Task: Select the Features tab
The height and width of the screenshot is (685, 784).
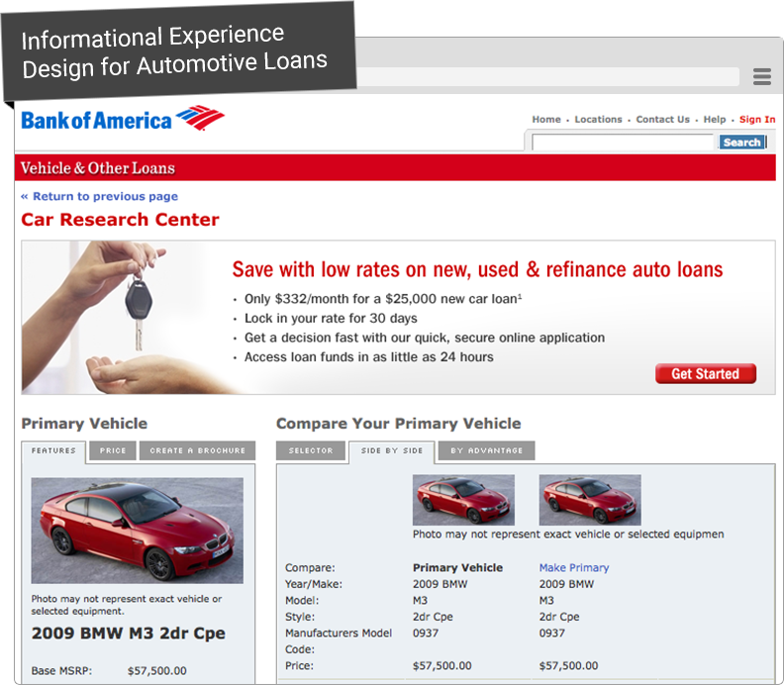Action: (53, 451)
